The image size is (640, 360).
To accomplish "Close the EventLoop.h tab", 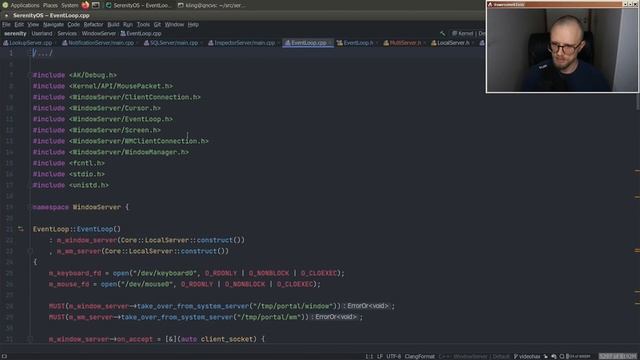I will [376, 43].
